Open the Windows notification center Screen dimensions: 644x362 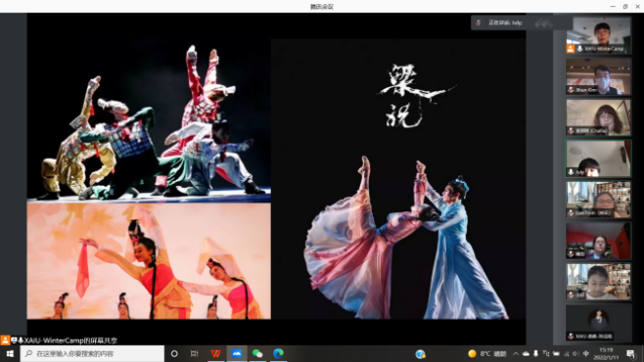point(631,353)
